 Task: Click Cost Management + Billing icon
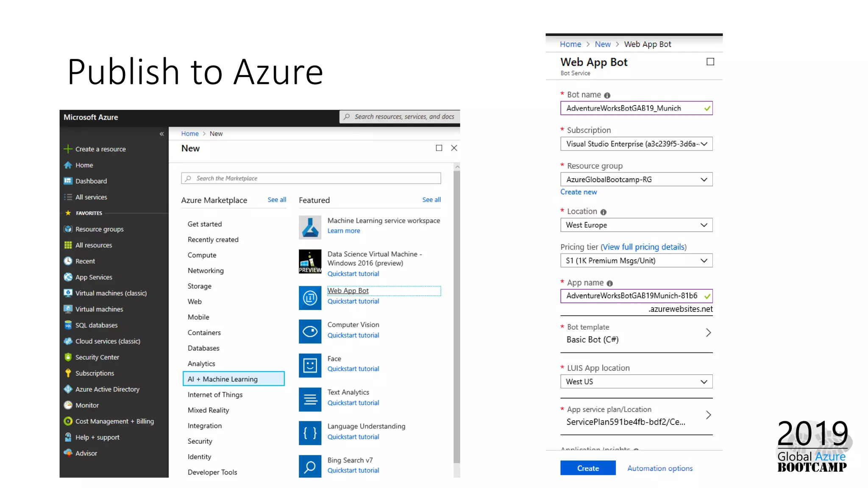(x=68, y=421)
